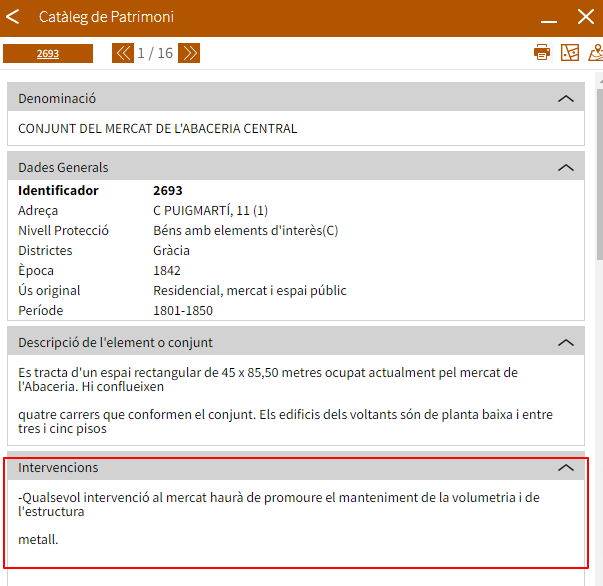Minimize the Catàleg de Patrimoni panel
The image size is (603, 586).
click(549, 21)
